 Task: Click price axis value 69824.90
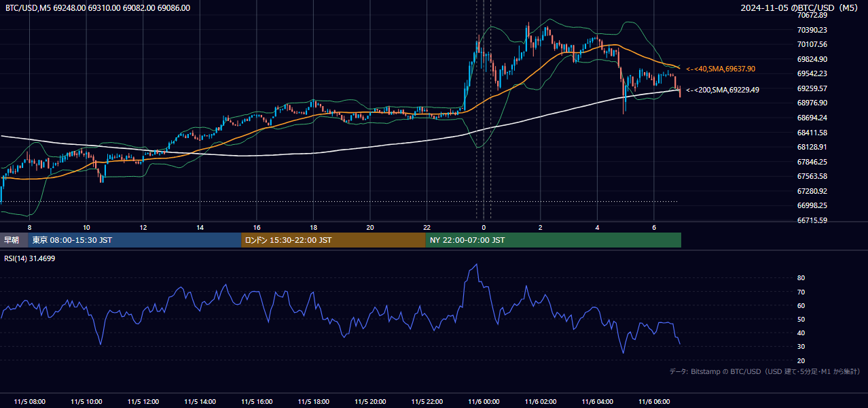[x=812, y=59]
